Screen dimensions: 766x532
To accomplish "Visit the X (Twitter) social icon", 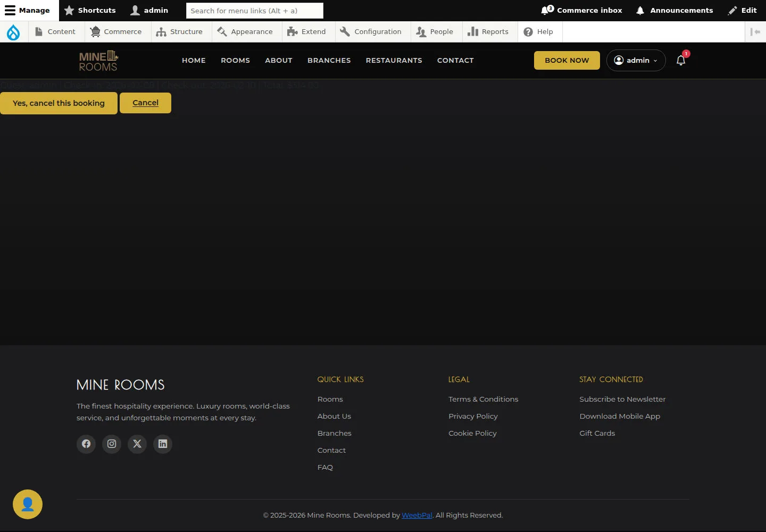I will [137, 444].
